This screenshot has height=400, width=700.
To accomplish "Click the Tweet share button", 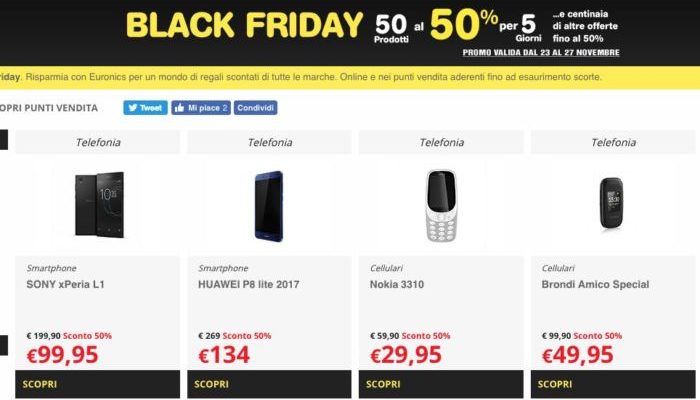I will point(145,108).
